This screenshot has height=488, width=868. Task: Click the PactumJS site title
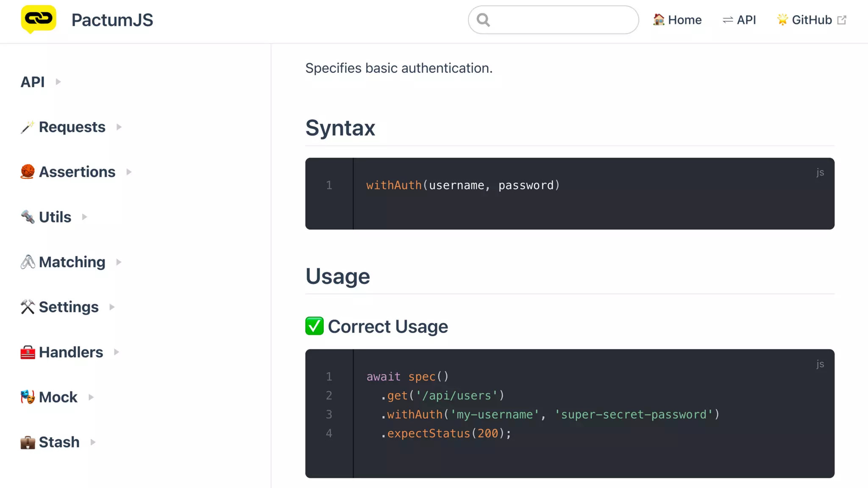coord(112,20)
